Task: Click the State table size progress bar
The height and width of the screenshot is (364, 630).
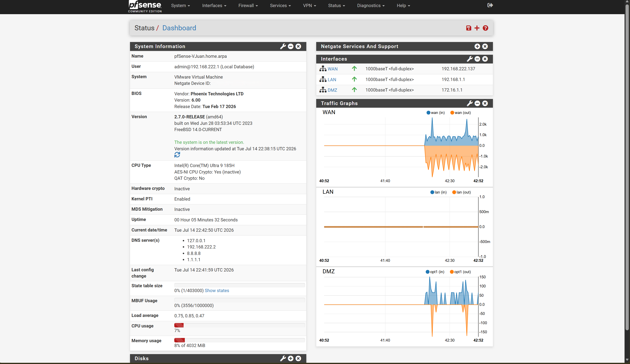Action: [x=240, y=285]
